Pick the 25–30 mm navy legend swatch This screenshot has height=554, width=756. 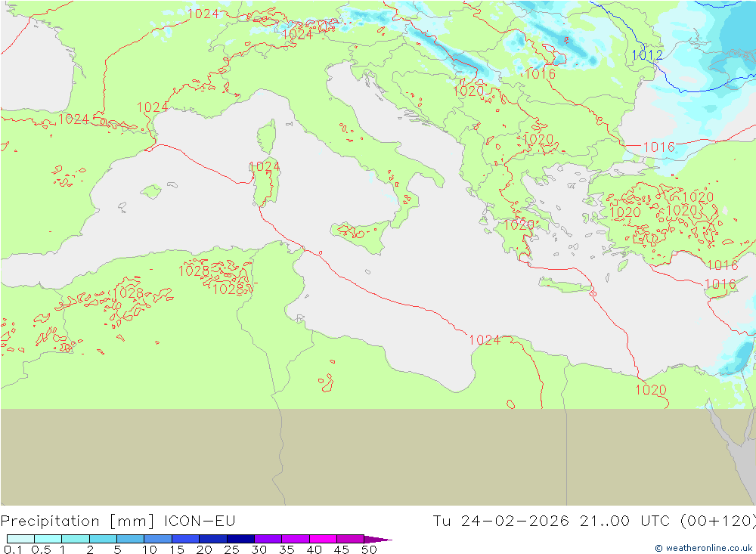point(240,539)
